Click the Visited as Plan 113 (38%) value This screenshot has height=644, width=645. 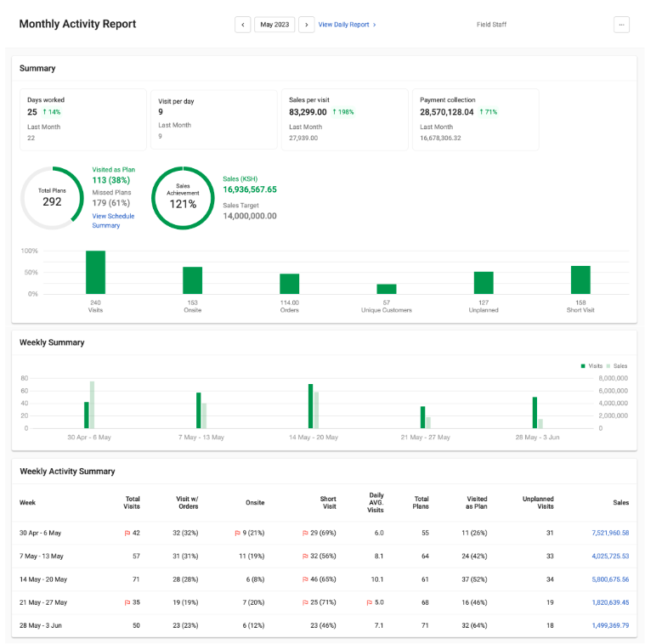111,180
